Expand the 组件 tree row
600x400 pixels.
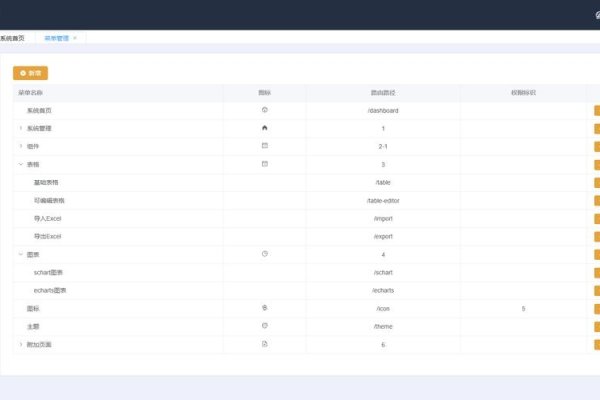coord(20,146)
